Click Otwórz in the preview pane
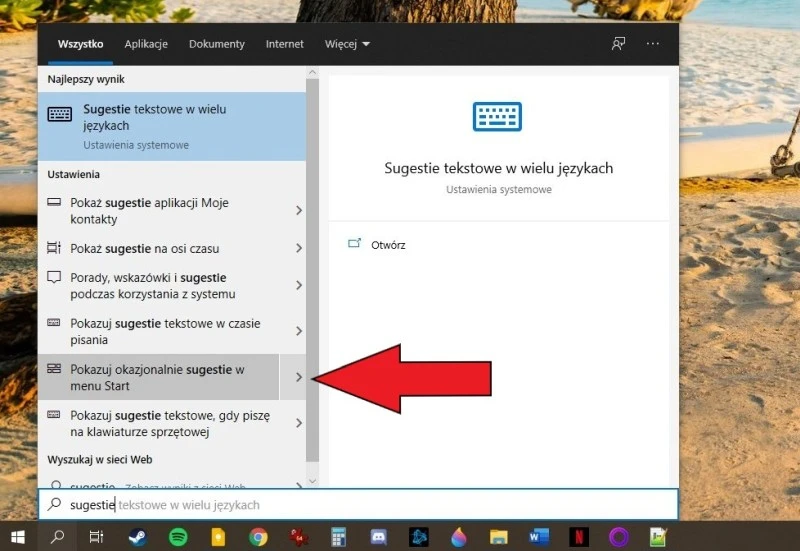This screenshot has height=551, width=800. (x=387, y=245)
